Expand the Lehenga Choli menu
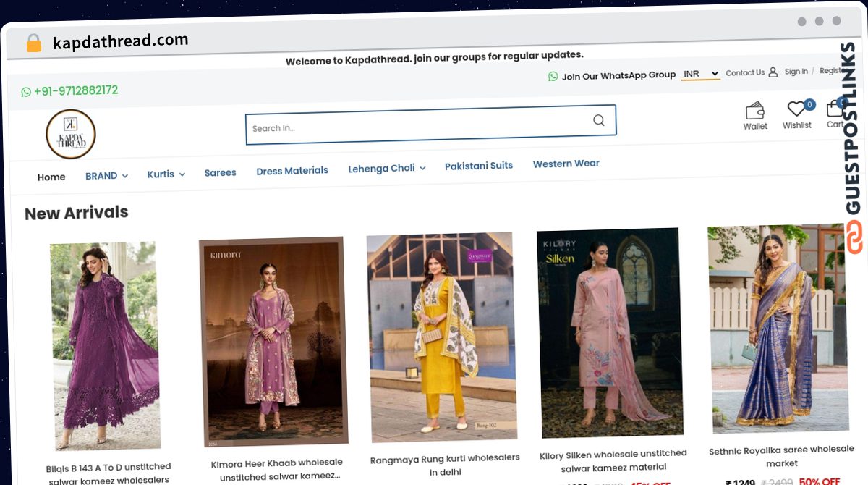This screenshot has height=485, width=868. tap(387, 168)
